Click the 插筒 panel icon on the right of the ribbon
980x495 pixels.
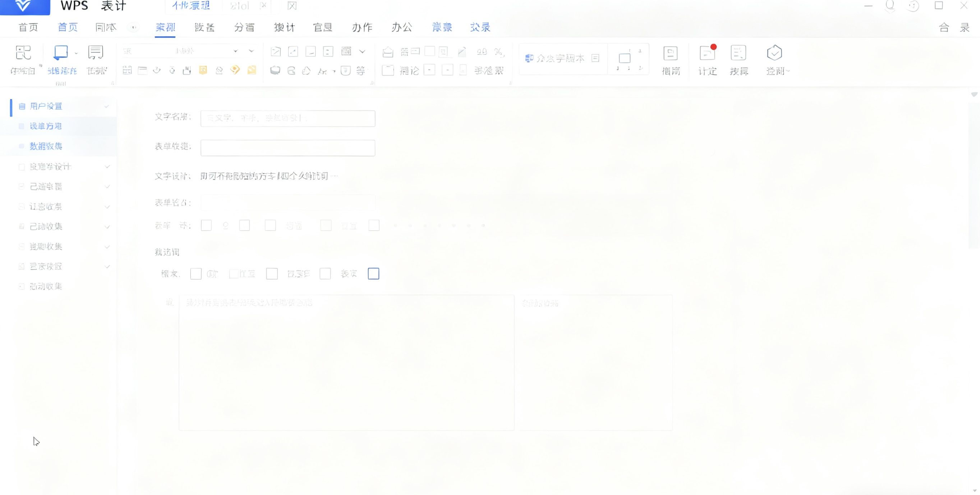pyautogui.click(x=671, y=60)
